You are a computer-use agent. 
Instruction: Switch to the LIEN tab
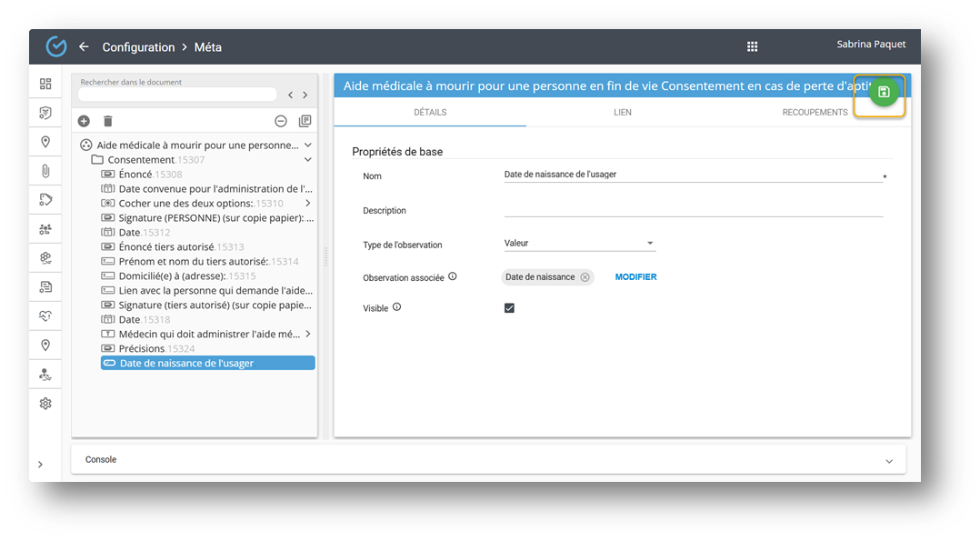622,113
